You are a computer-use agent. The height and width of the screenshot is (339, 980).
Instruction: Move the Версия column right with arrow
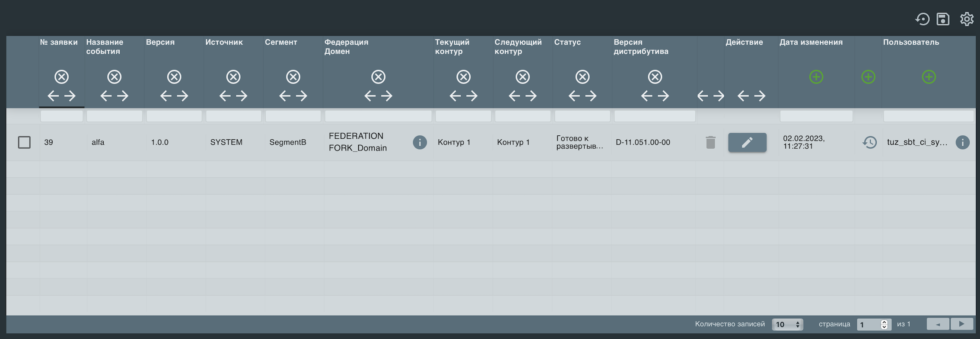183,96
